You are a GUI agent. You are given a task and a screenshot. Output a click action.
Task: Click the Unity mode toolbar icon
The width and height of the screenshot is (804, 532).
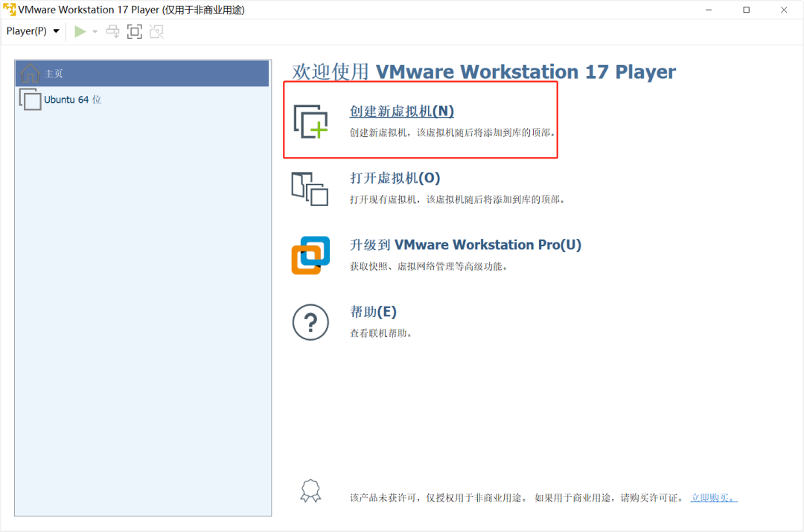click(x=156, y=32)
